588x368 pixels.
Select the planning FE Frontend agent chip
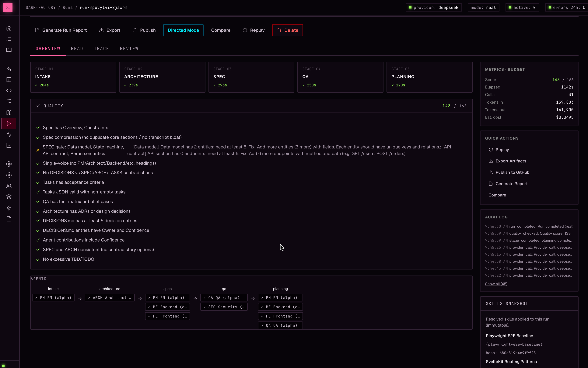click(281, 316)
